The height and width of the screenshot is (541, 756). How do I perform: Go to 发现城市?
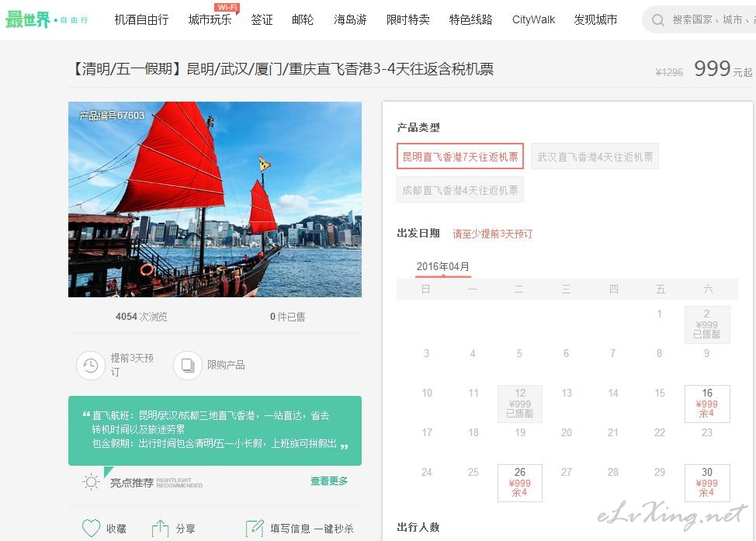pos(595,19)
